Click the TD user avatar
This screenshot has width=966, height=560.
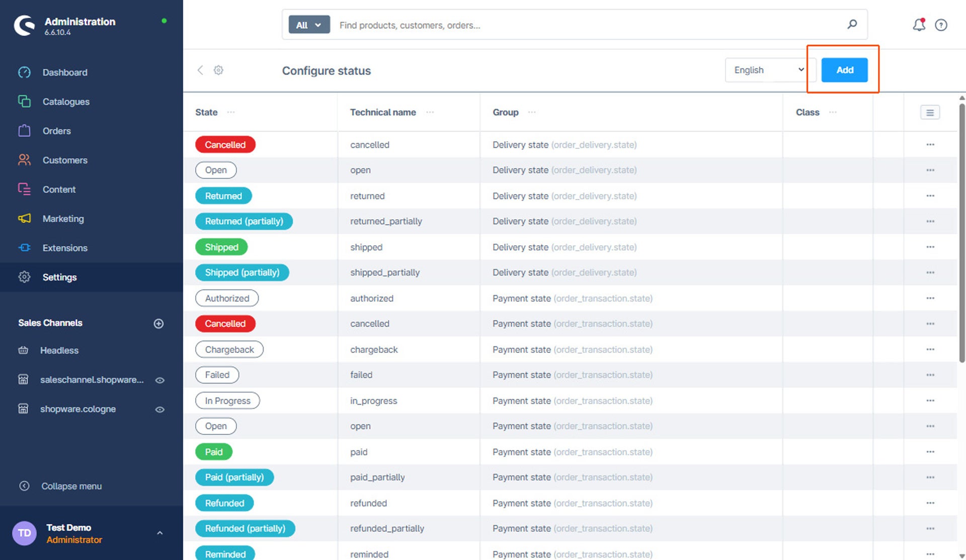tap(24, 533)
